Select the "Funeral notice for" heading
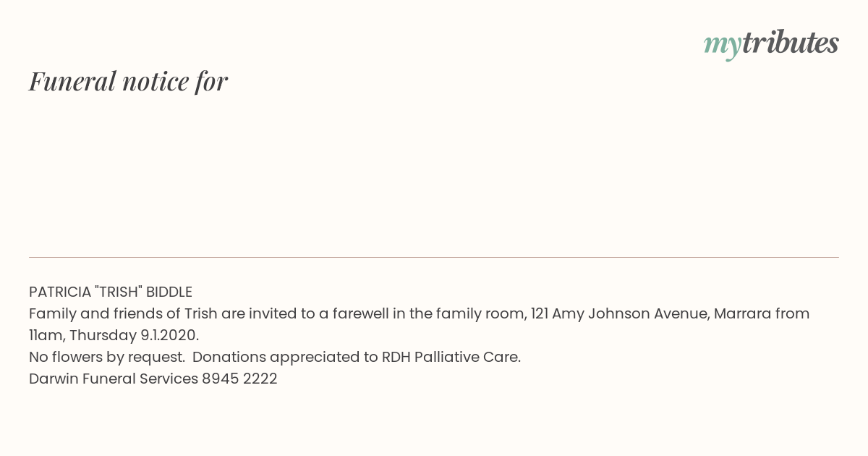The image size is (868, 456). pos(129,81)
